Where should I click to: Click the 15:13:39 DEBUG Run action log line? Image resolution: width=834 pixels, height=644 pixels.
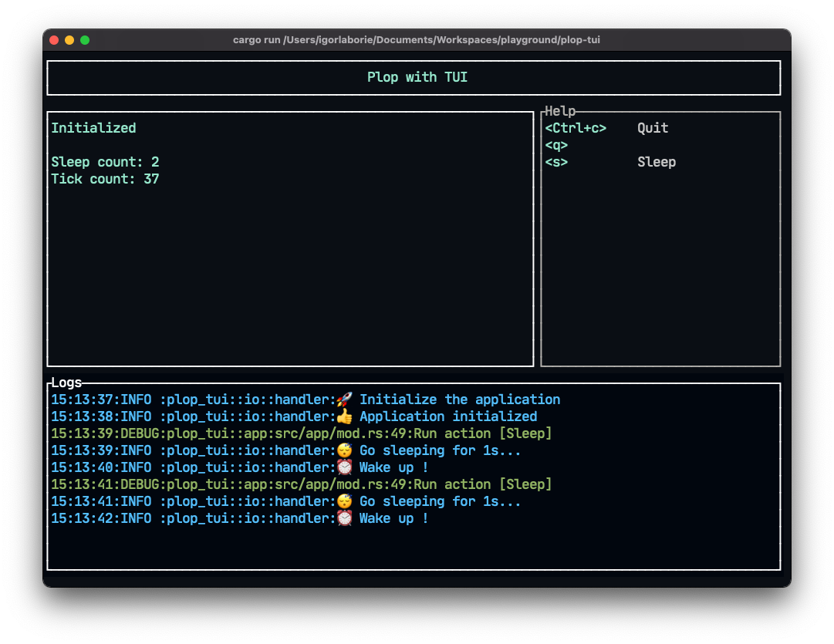(x=302, y=433)
